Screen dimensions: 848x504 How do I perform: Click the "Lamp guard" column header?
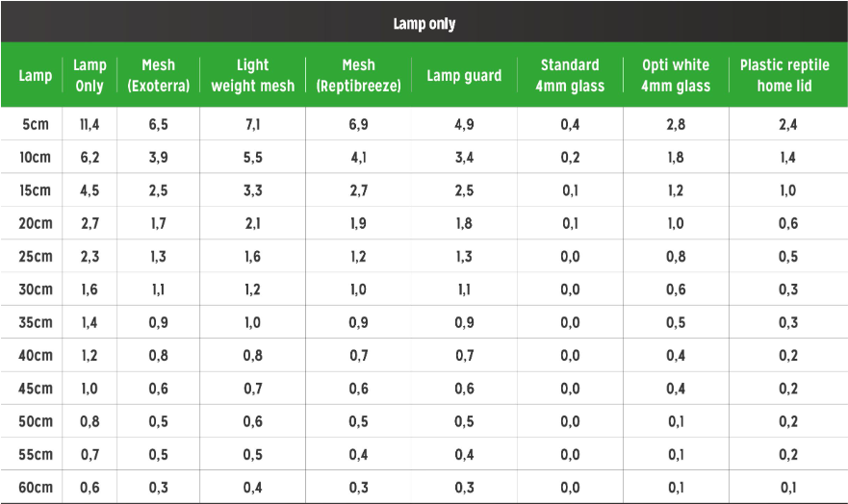(464, 76)
